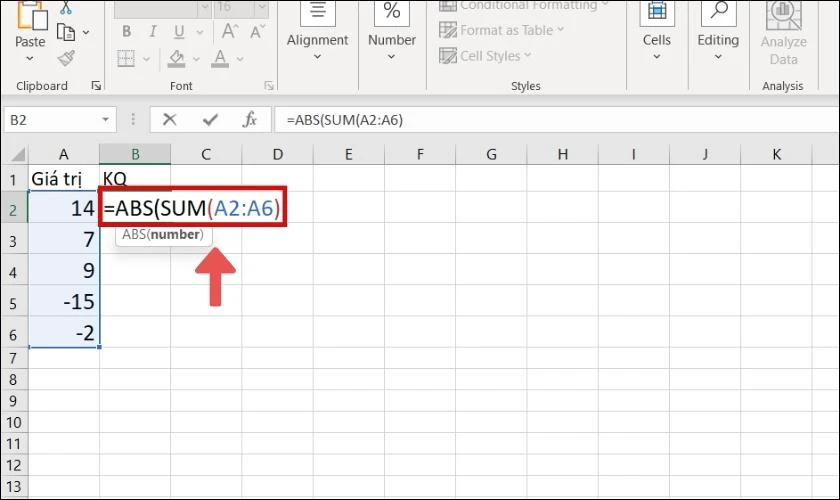Open the font name dropdown
Screen dimensions: 840x500
205,7
